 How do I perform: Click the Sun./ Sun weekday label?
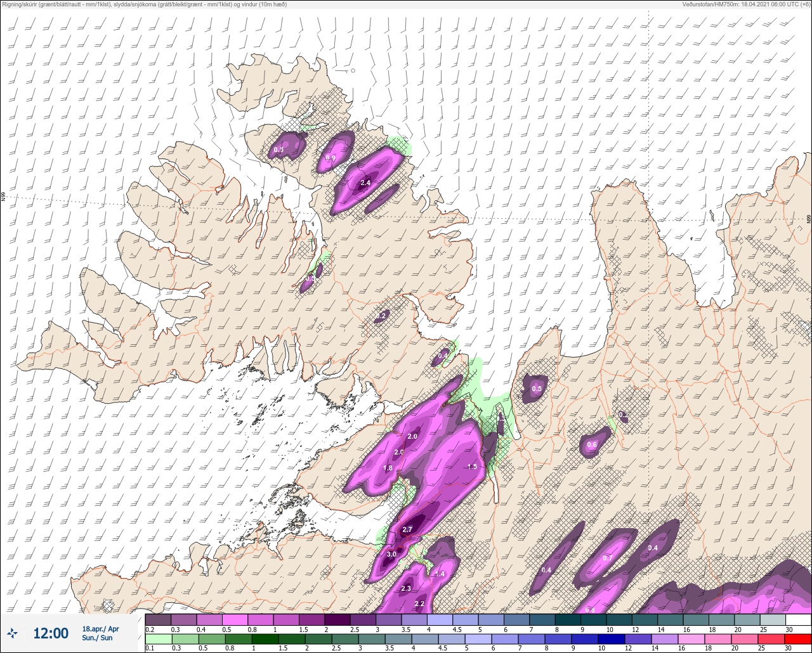[x=97, y=638]
